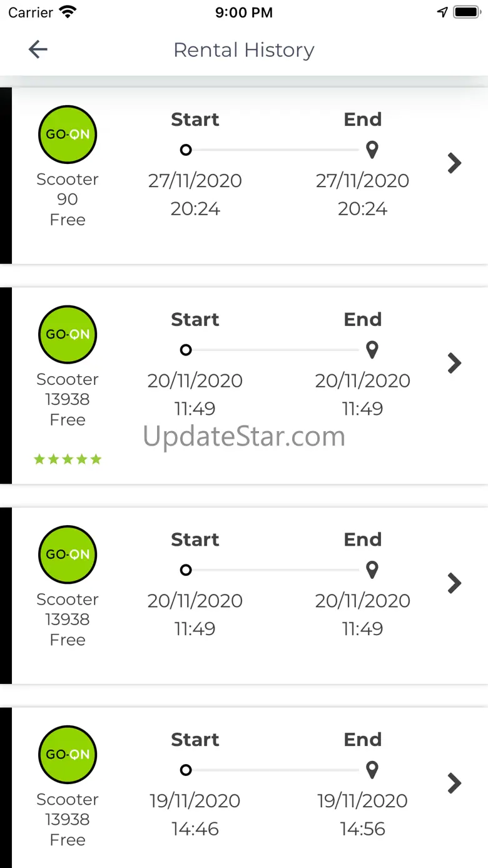488x868 pixels.
Task: Expand details of Scooter 90 rental chevron
Action: click(455, 163)
